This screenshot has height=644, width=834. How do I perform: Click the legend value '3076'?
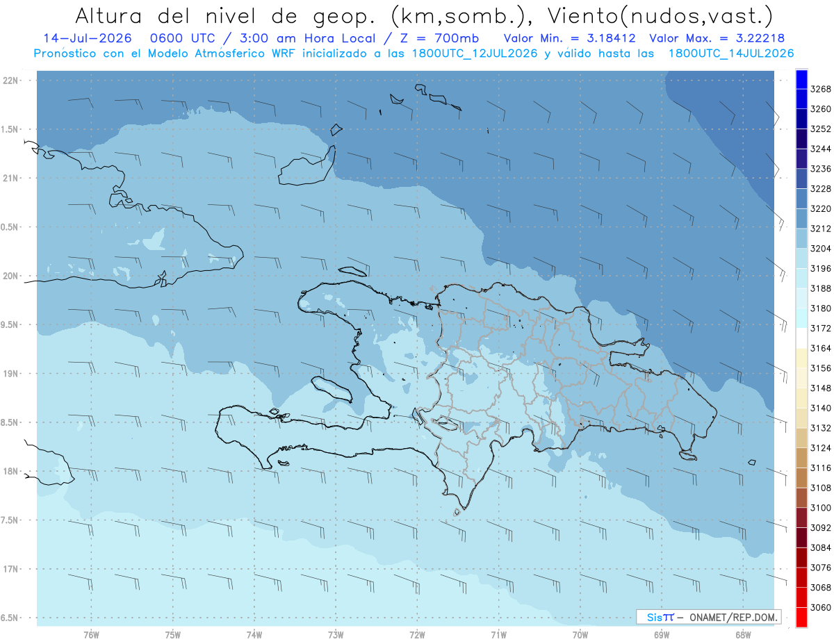pos(820,568)
